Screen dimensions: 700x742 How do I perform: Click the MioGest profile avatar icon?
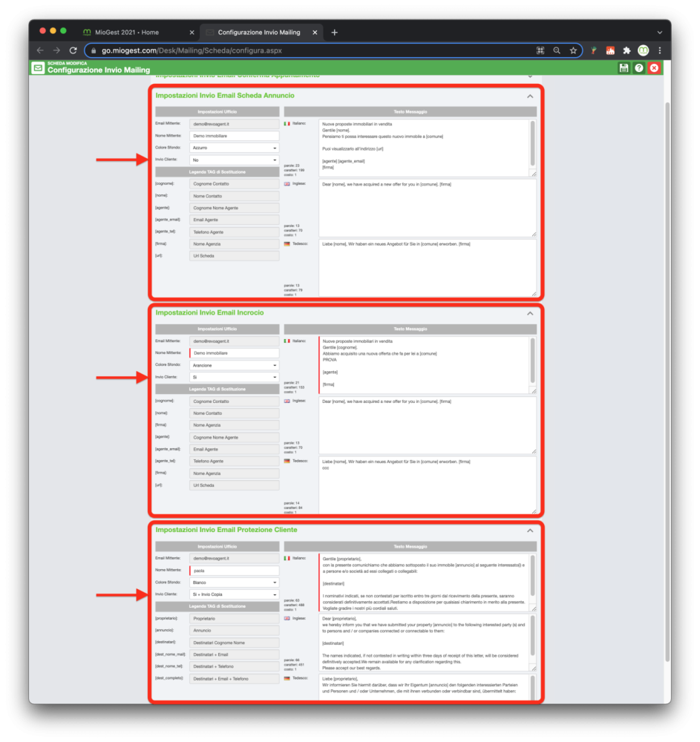click(643, 50)
